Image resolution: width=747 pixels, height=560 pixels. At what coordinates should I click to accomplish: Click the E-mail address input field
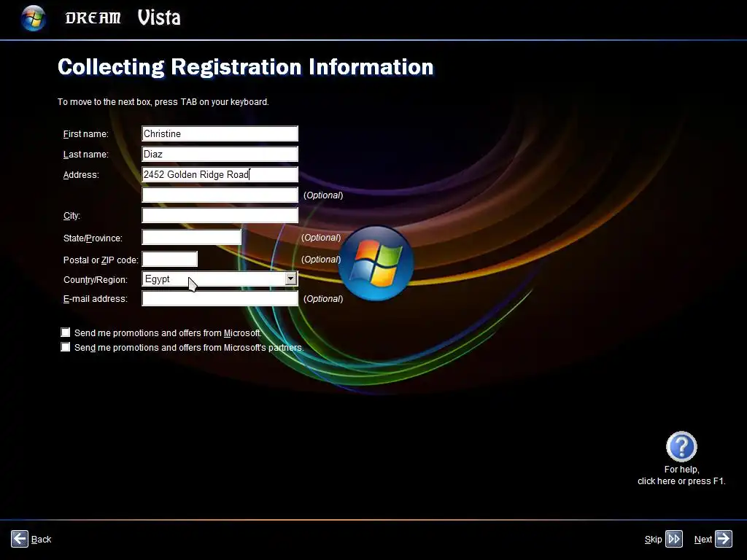coord(220,298)
